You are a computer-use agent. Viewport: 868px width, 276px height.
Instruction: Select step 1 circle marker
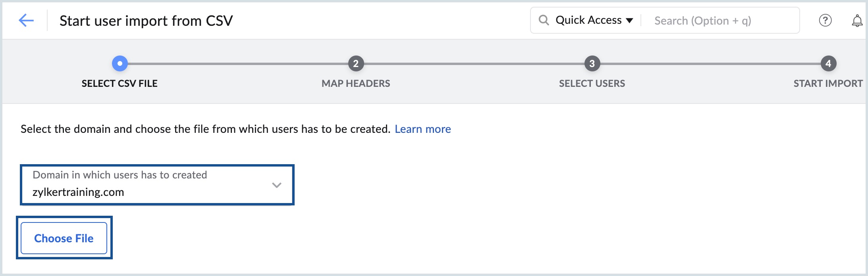click(x=120, y=63)
